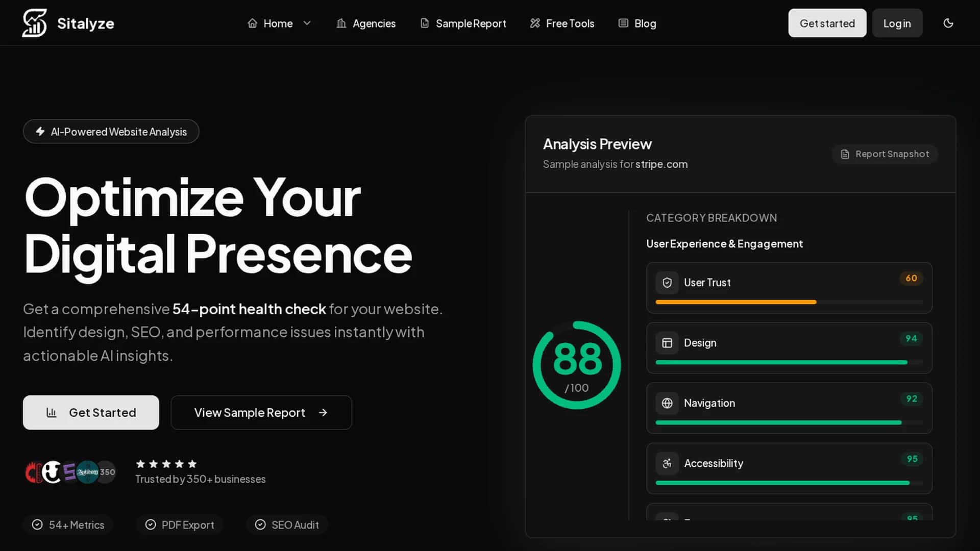Click the Report Snapshot document icon

tap(845, 154)
